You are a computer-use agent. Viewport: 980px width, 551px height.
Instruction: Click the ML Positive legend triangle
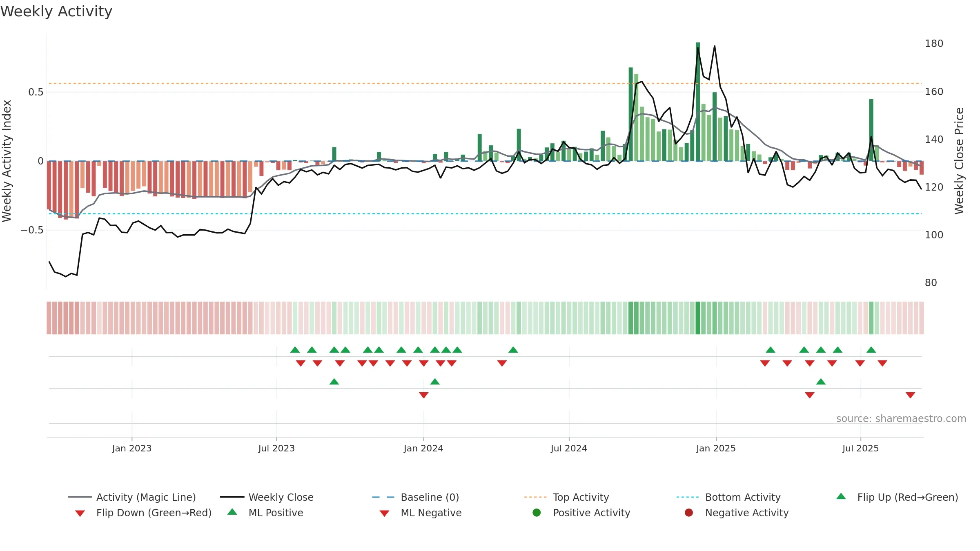pos(232,512)
